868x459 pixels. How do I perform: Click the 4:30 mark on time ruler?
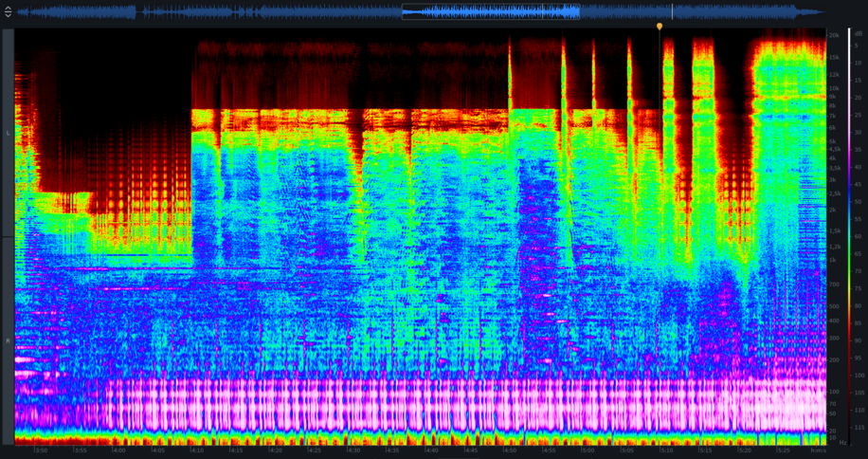point(353,450)
